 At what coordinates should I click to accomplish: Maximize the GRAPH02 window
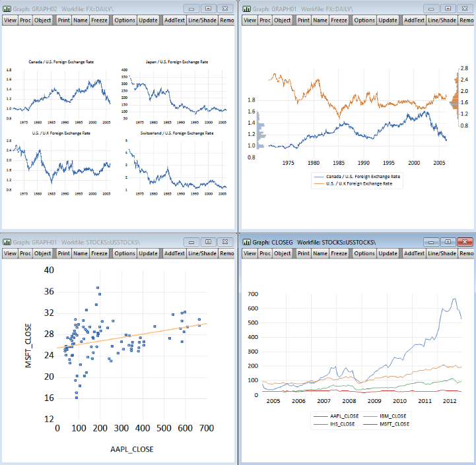click(207, 9)
